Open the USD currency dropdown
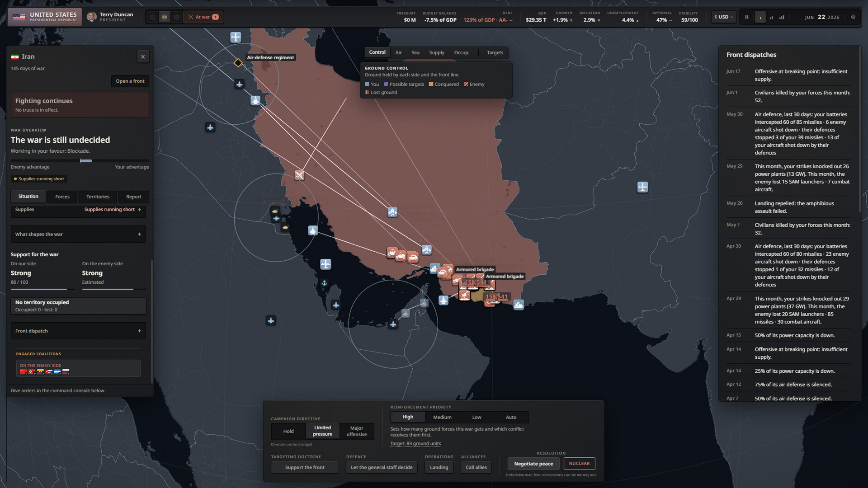The height and width of the screenshot is (488, 868). tap(723, 17)
